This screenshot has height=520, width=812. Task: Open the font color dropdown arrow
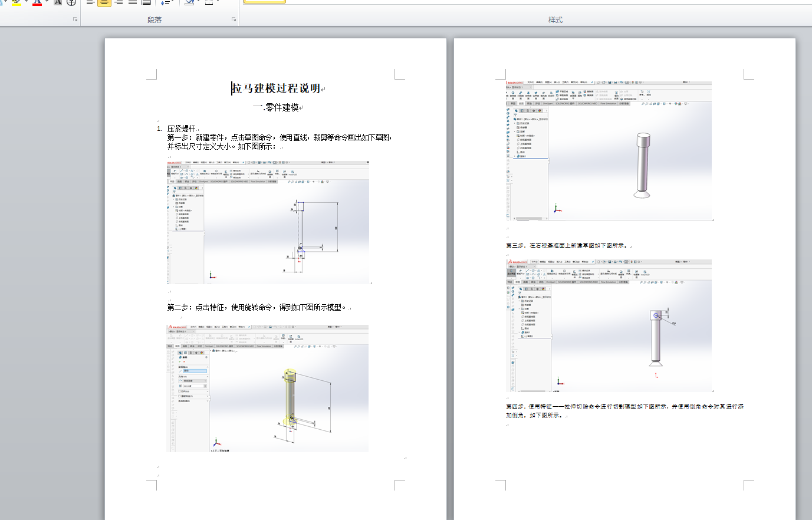[x=47, y=2]
